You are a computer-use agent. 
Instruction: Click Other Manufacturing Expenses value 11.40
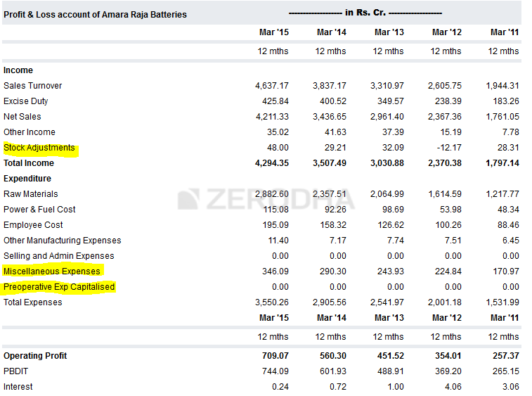278,241
